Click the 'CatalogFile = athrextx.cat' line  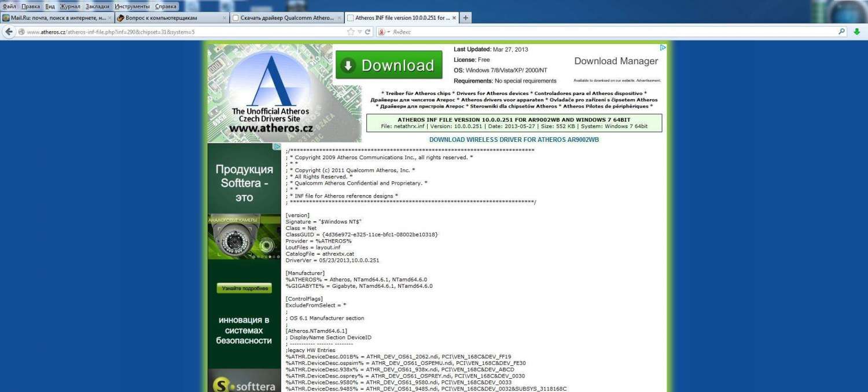click(320, 254)
